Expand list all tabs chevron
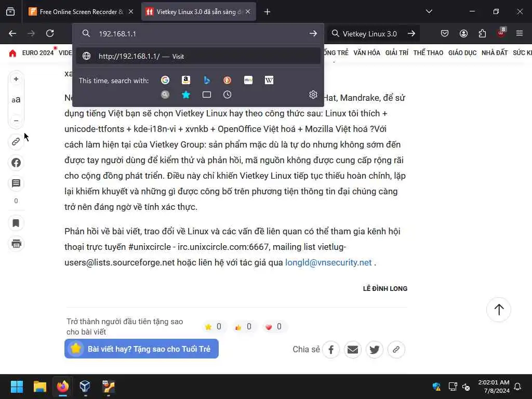This screenshot has height=399, width=532. point(429,11)
